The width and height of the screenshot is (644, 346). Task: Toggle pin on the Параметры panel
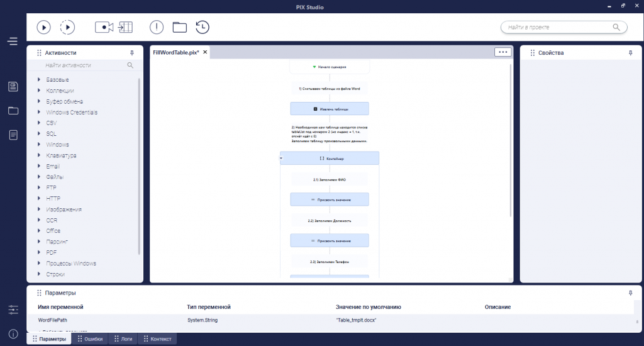coord(630,293)
